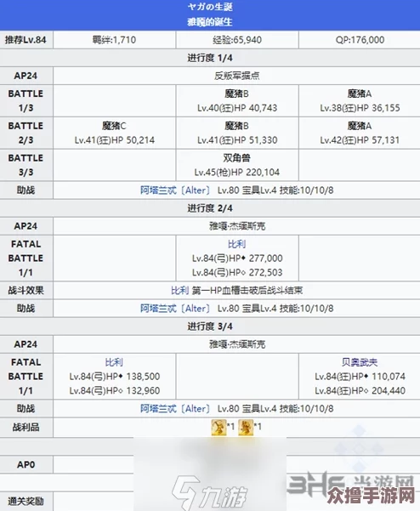Click the 进行度 3/4 section header
The image size is (420, 511).
210,326
